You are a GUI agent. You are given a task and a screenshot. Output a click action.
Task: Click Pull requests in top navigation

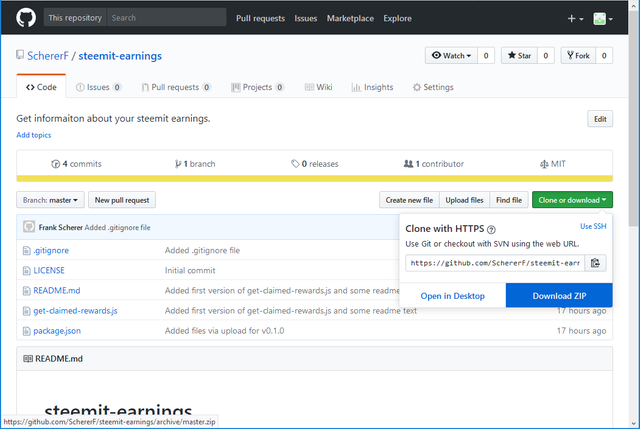click(260, 18)
